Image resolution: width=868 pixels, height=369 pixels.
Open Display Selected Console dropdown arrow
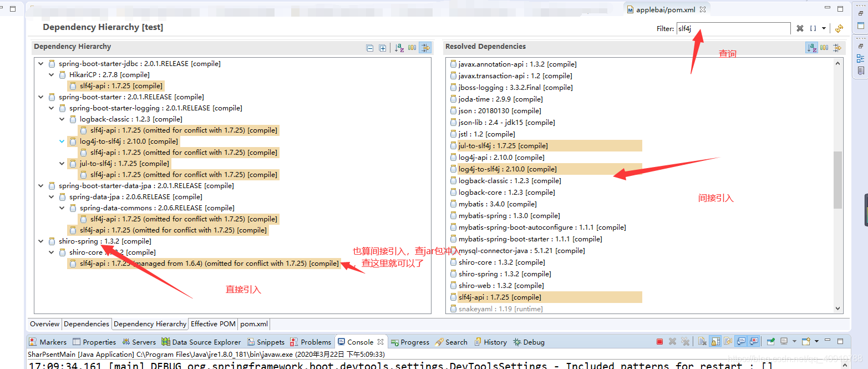794,341
